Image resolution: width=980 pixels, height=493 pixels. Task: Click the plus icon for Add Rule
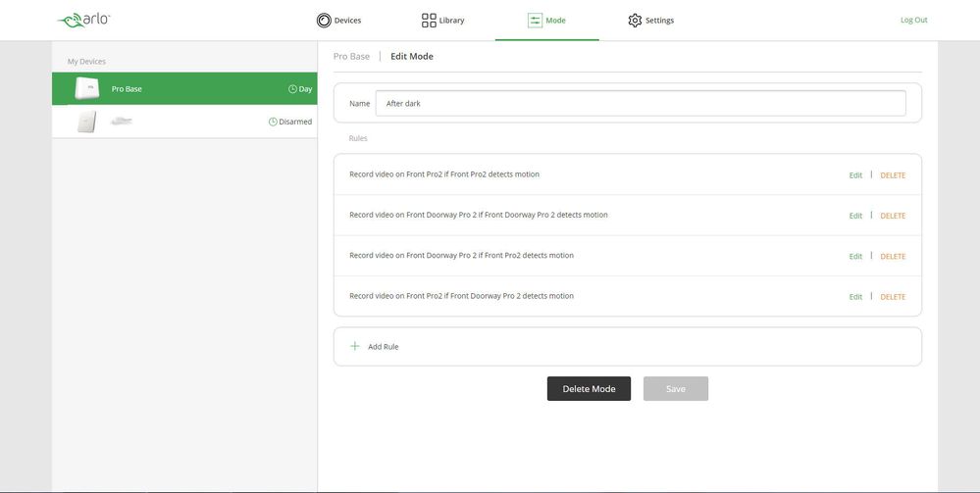(355, 346)
